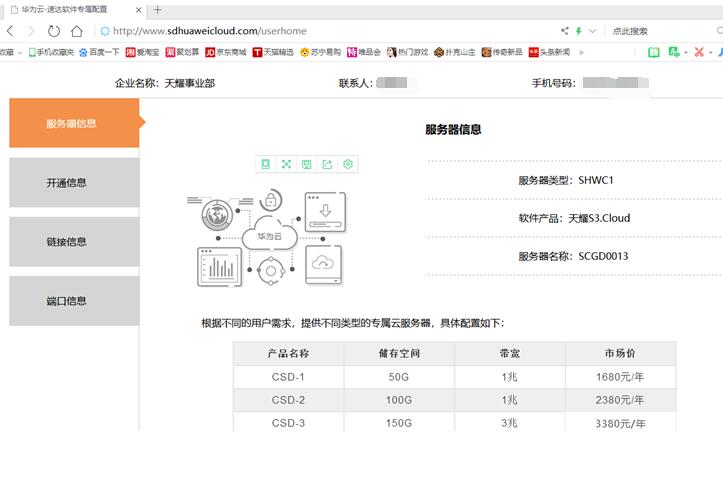Click the CSD-3 product cell
This screenshot has height=490, width=723.
[x=288, y=423]
